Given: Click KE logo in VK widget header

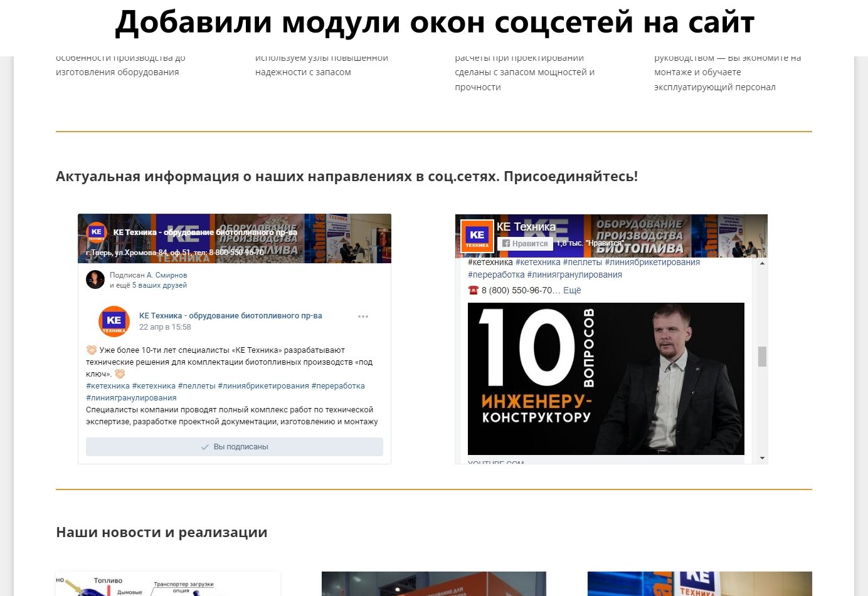Looking at the screenshot, I should click(96, 232).
